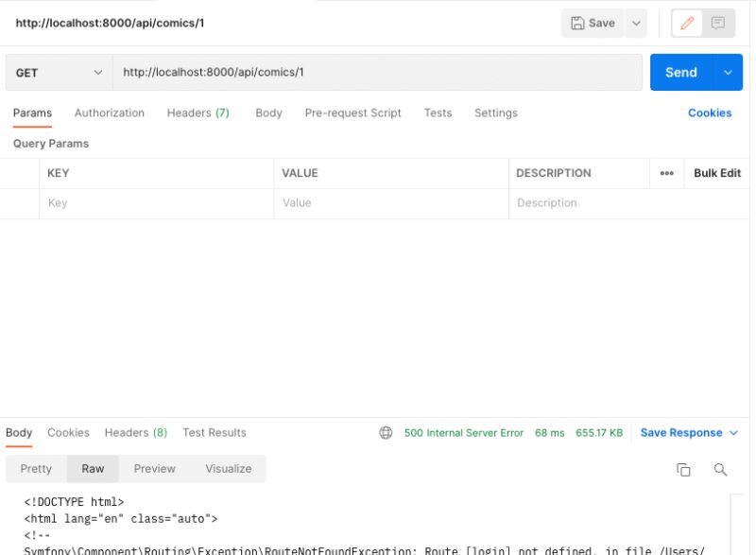756x555 pixels.
Task: Copy the response body using copy icon
Action: pos(681,469)
